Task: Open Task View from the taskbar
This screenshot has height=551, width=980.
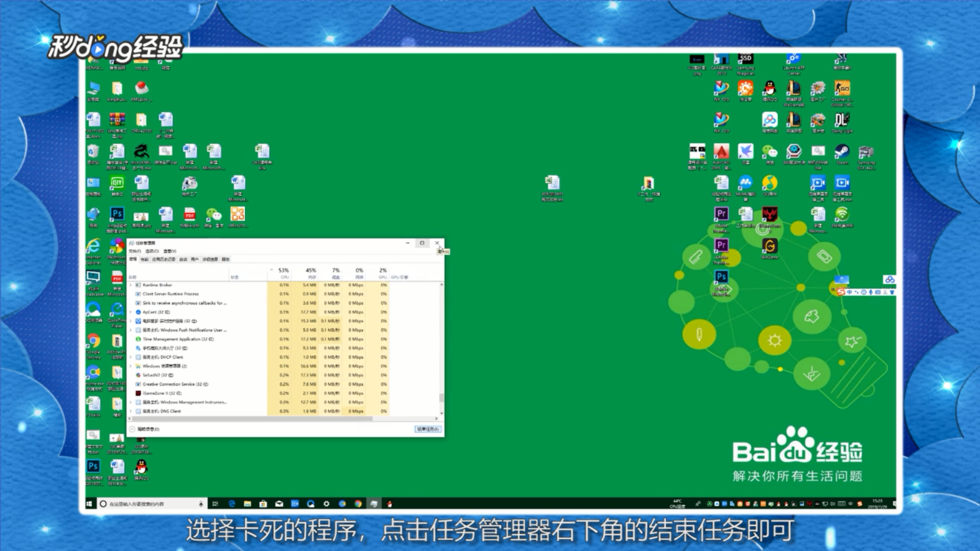Action: coord(215,504)
